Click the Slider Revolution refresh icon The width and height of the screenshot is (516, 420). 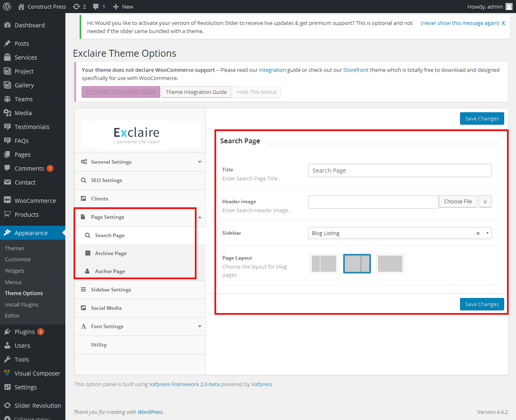click(7, 405)
